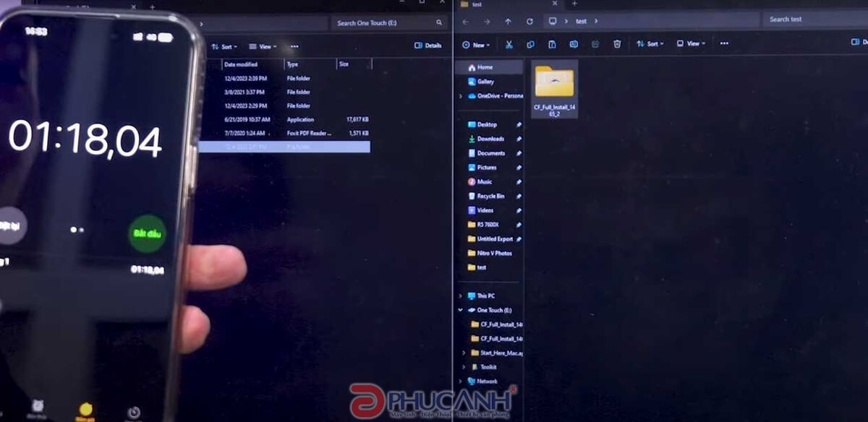The image size is (868, 422).
Task: Open the Sort menu in One Touch window
Action: click(x=225, y=46)
